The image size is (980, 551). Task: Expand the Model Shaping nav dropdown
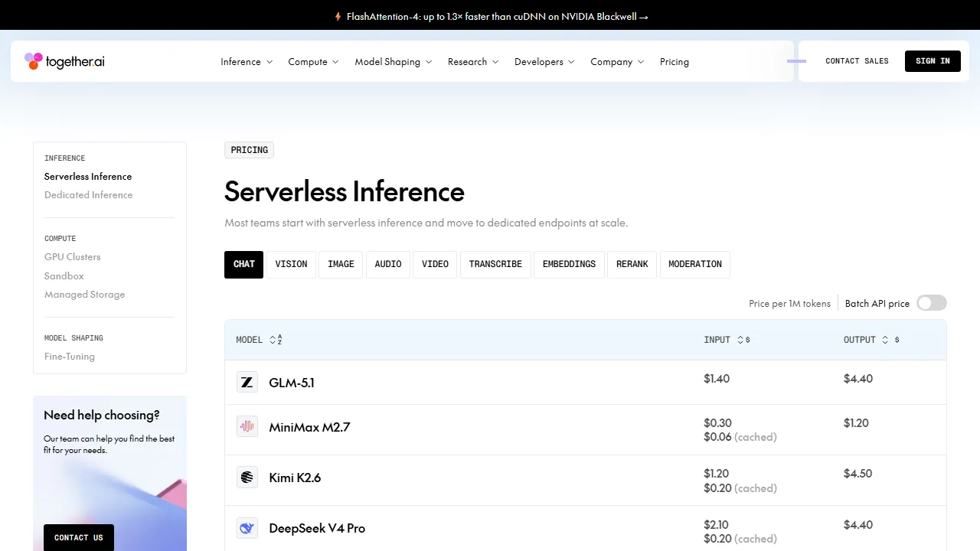394,62
